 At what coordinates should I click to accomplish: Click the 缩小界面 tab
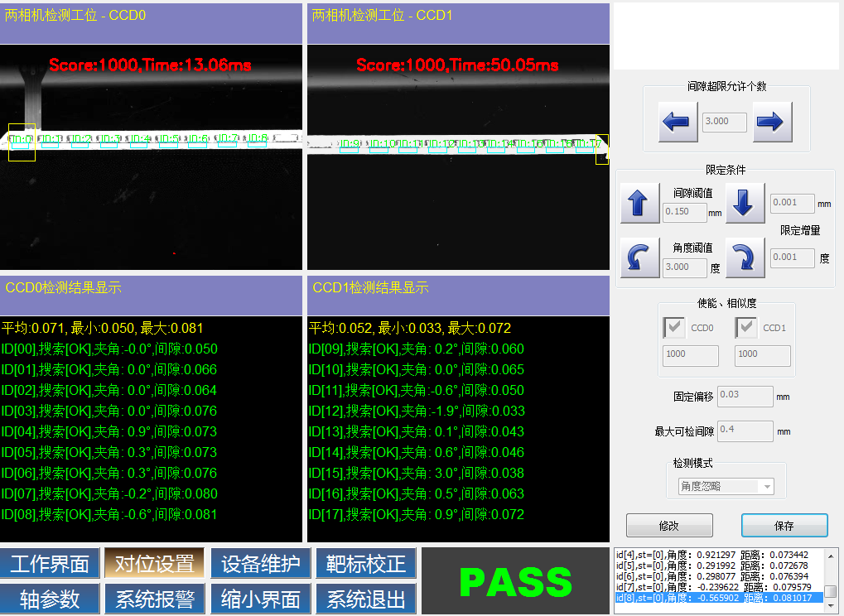259,599
